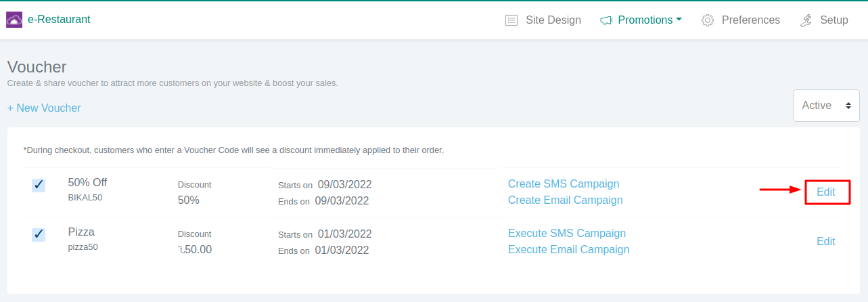Create SMS Campaign for BIKAL50 voucher

(x=564, y=184)
